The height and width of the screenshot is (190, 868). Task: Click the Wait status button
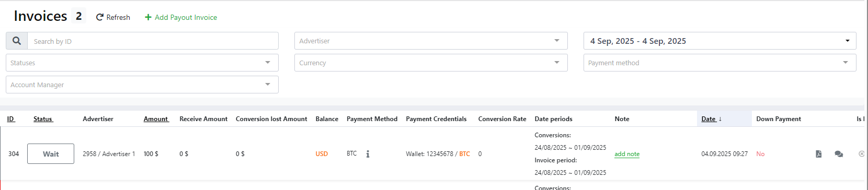51,154
